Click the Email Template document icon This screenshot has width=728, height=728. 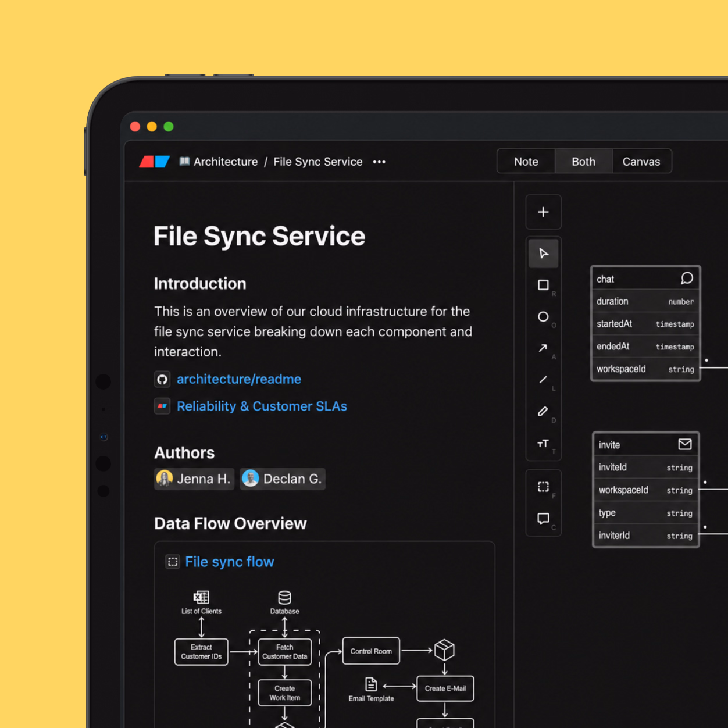[x=371, y=684]
